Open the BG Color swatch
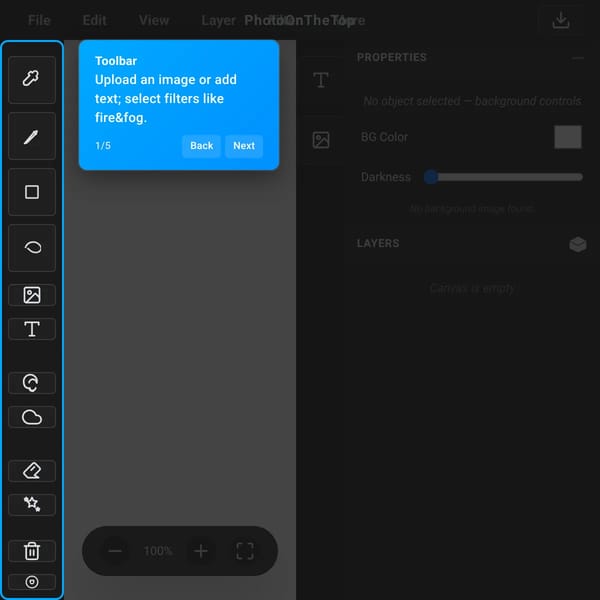This screenshot has height=600, width=600. point(568,137)
